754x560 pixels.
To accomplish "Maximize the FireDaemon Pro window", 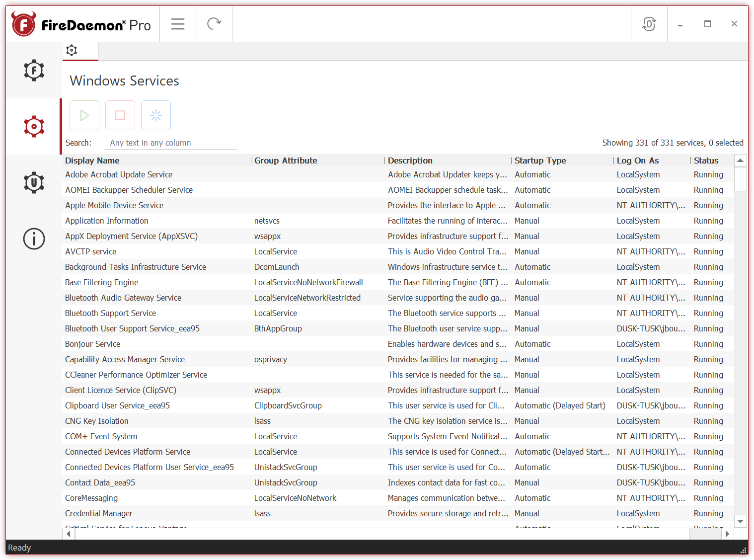I will coord(707,24).
